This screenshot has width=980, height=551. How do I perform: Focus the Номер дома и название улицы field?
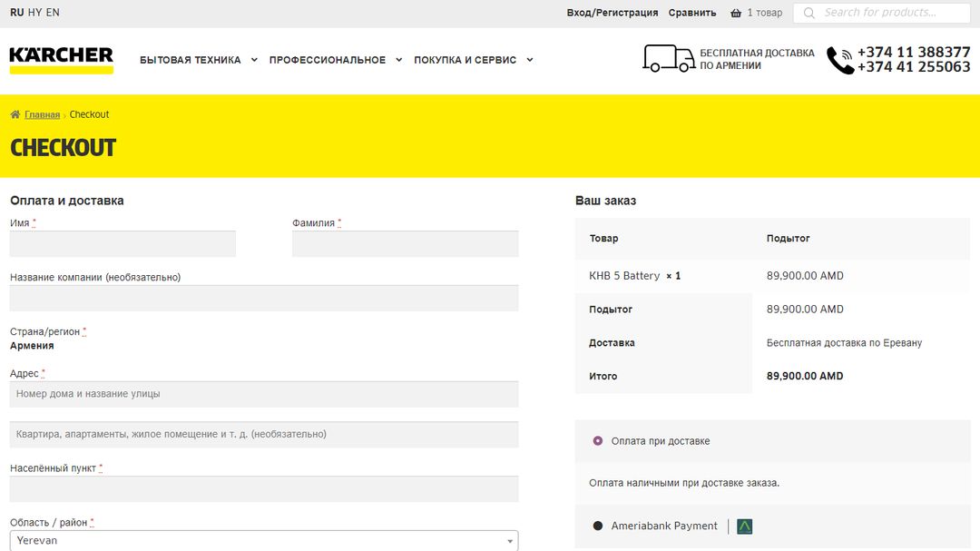(264, 394)
